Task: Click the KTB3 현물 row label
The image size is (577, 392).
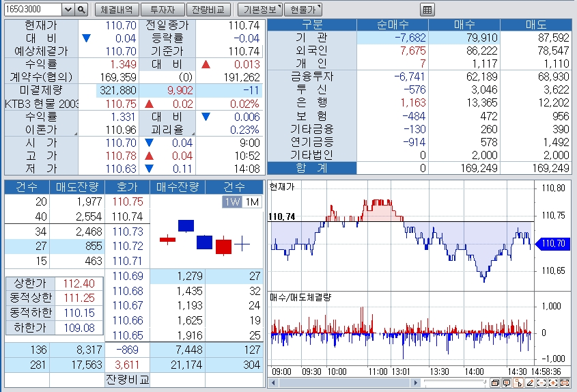Action: point(41,104)
